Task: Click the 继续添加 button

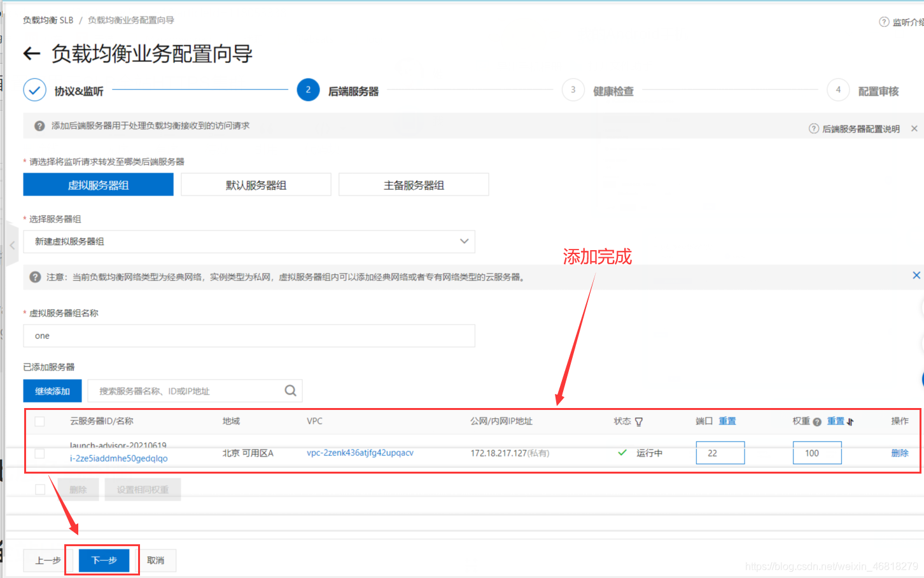Action: click(x=52, y=391)
